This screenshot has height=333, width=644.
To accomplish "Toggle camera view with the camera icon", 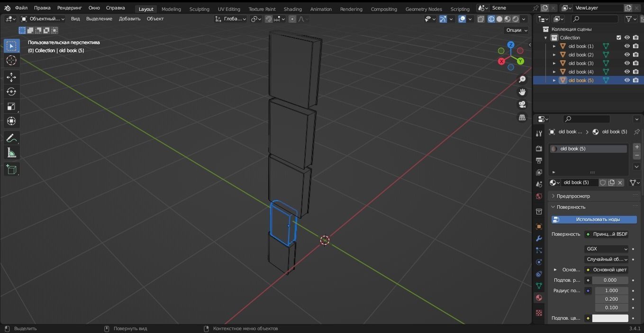I will tap(522, 105).
